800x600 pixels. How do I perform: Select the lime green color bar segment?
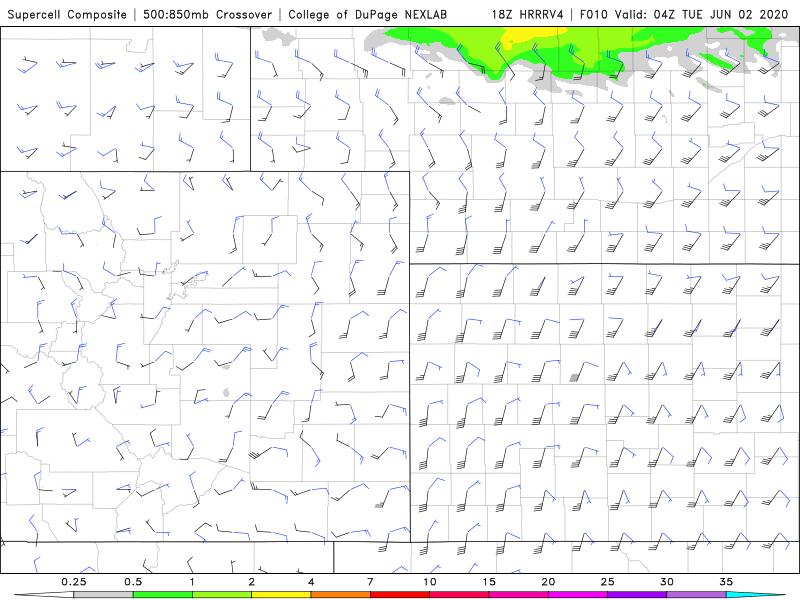pyautogui.click(x=222, y=595)
